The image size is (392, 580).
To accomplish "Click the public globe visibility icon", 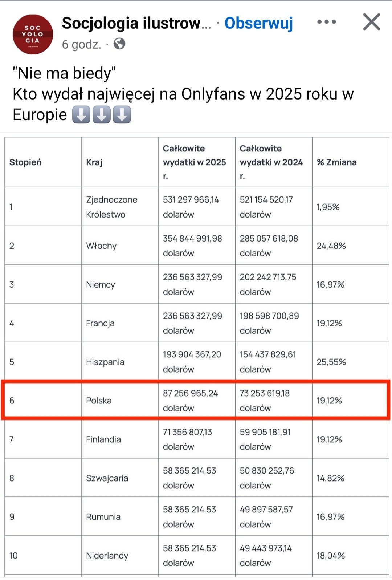I will 119,44.
